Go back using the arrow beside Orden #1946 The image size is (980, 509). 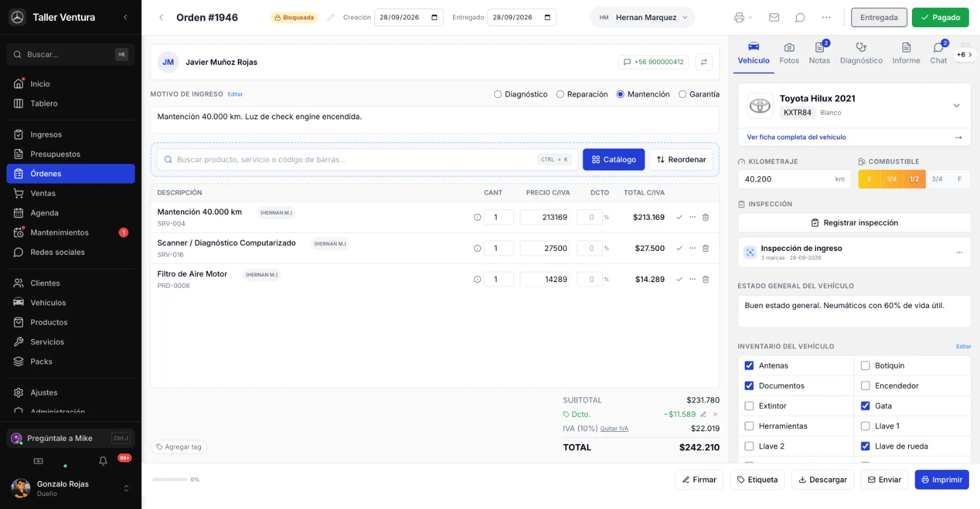pyautogui.click(x=161, y=18)
